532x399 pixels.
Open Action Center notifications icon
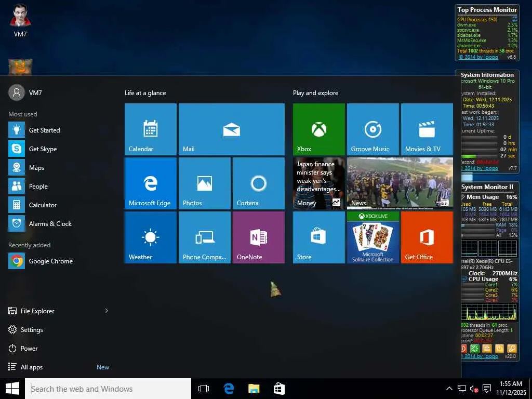[x=486, y=389]
